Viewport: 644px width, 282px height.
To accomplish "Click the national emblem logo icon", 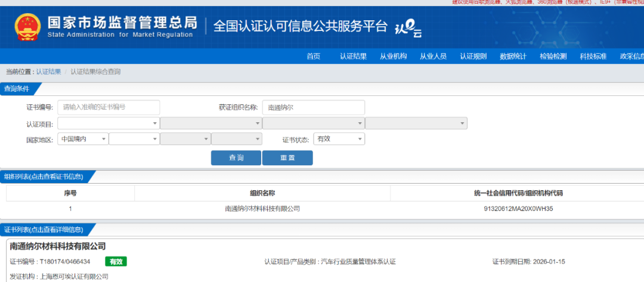I will (27, 26).
